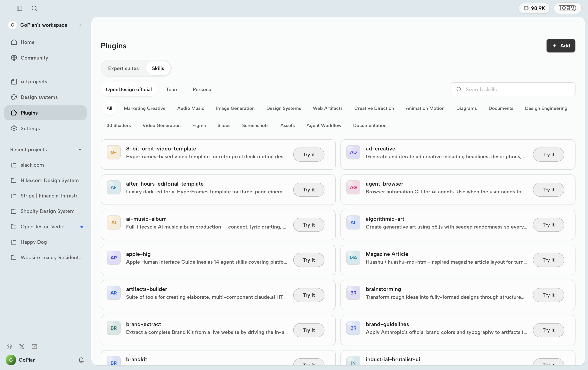This screenshot has width=588, height=370.
Task: Open notifications bell
Action: (81, 360)
